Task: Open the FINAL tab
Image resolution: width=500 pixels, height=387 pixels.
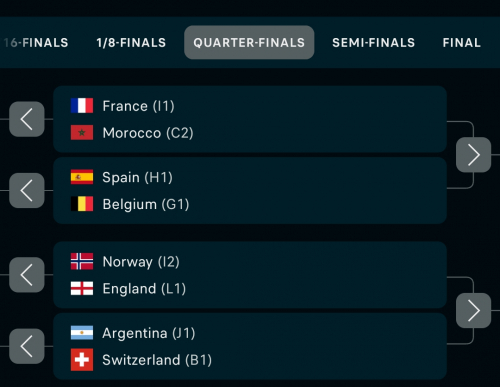Action: 462,43
